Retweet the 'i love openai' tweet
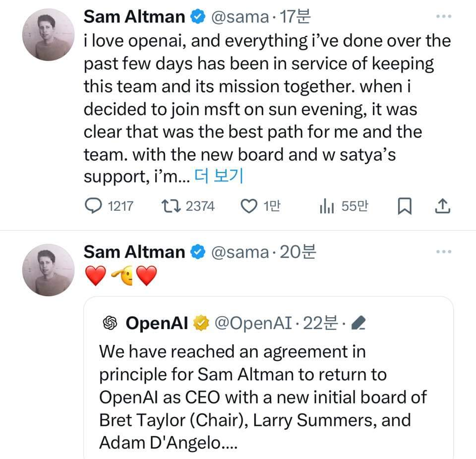 [174, 206]
